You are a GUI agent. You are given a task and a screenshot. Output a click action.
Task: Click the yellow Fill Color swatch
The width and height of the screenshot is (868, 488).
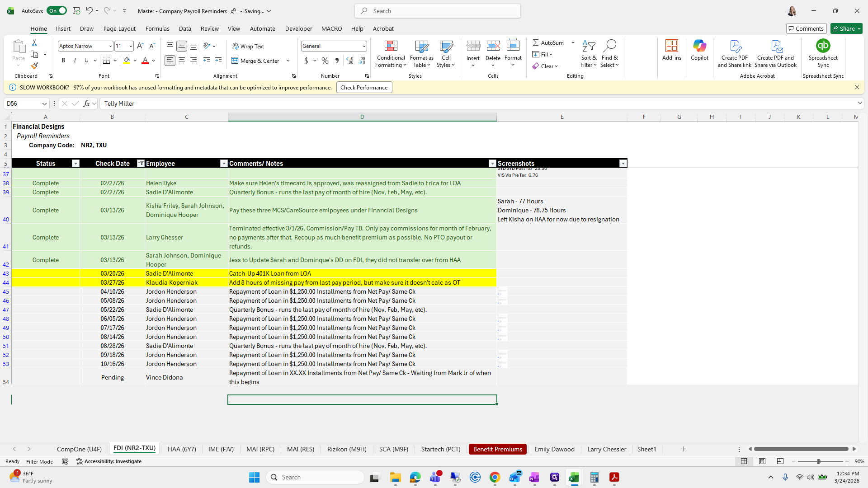point(127,61)
